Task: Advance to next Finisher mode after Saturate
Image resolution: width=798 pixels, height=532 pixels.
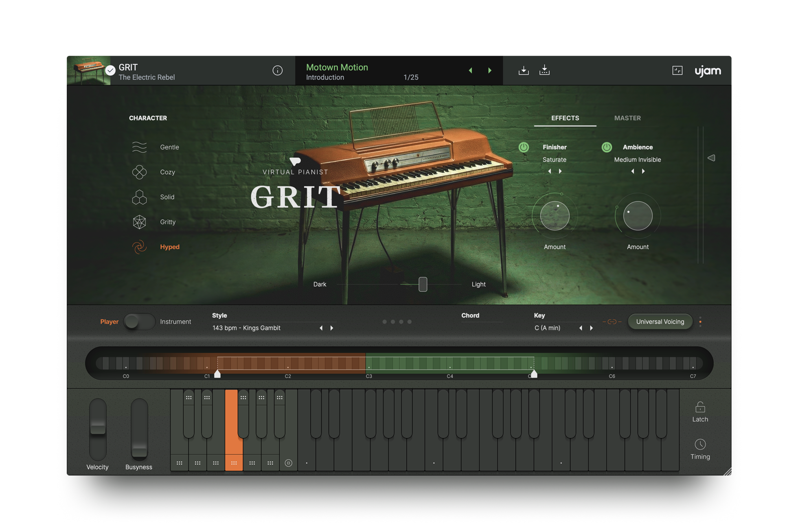Action: point(560,171)
